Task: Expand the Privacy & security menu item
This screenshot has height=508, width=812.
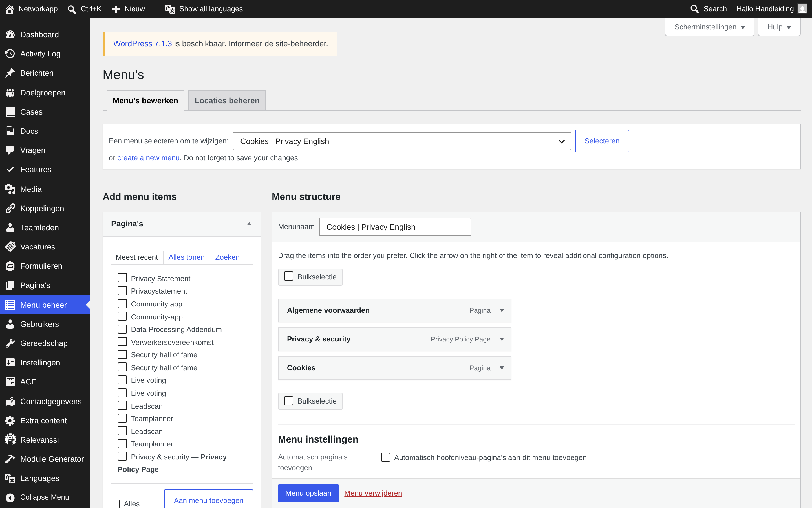Action: click(x=502, y=339)
